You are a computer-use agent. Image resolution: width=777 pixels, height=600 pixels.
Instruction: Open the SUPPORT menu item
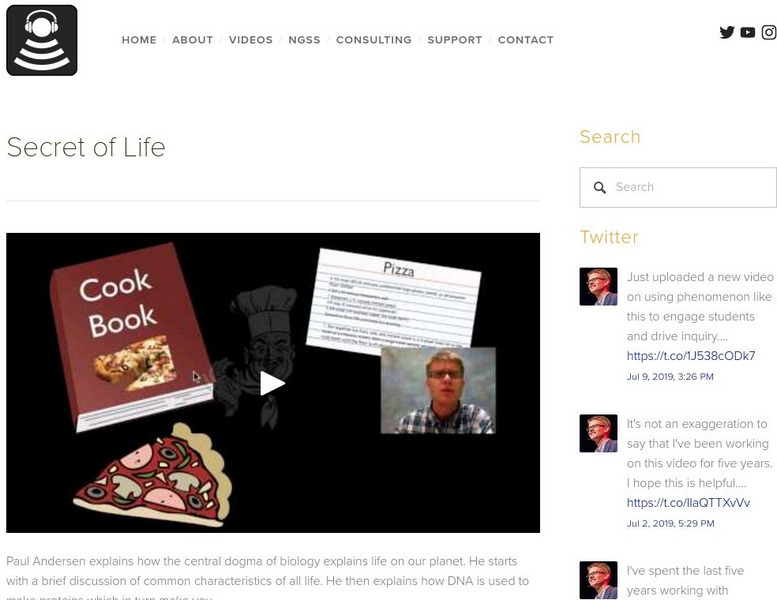(x=455, y=40)
